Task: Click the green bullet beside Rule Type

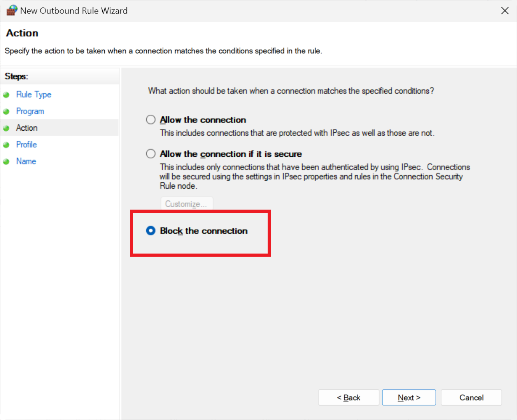Action: 6,95
